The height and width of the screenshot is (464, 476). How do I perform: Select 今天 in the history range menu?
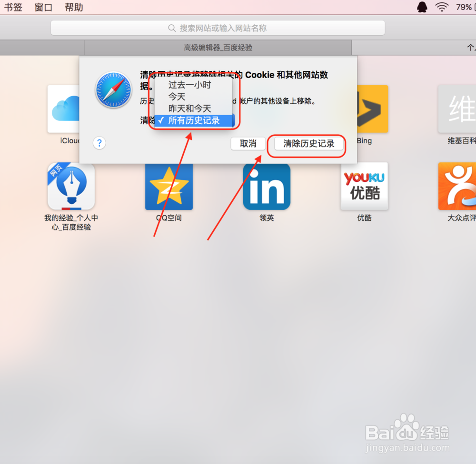(189, 96)
